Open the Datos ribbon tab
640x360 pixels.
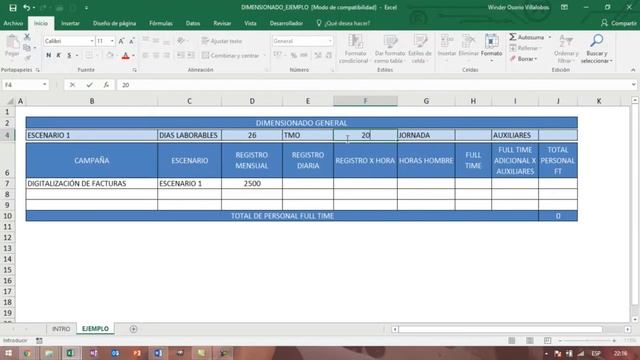(x=193, y=23)
